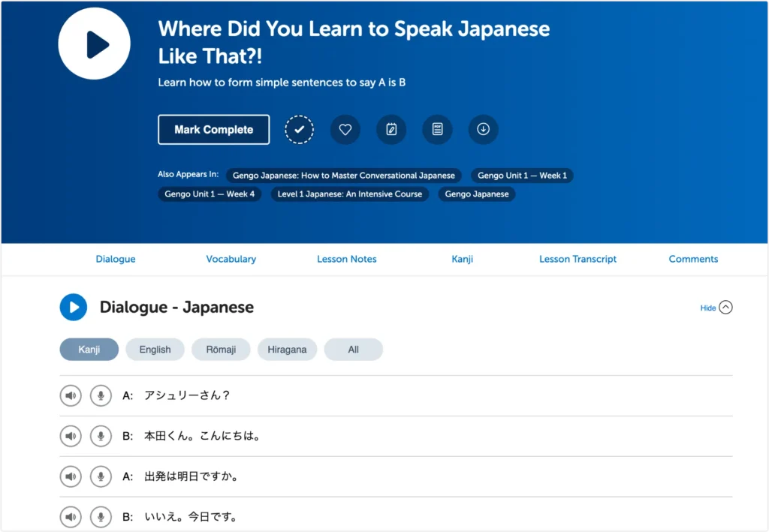Image resolution: width=769 pixels, height=532 pixels.
Task: Play the lesson audio with the large play button
Action: (94, 44)
